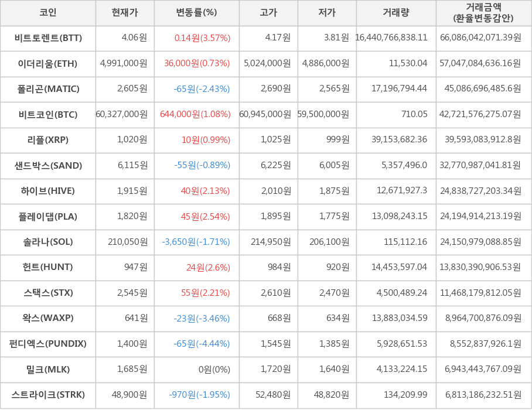Screen dimensions: 532x410
Task: Click the 코인 column header
Action: click(48, 13)
